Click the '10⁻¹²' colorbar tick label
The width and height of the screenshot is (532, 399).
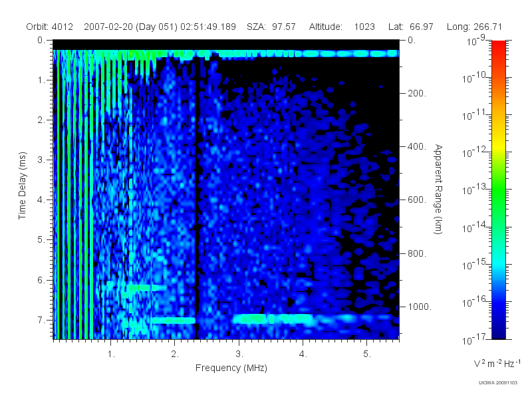(x=474, y=152)
